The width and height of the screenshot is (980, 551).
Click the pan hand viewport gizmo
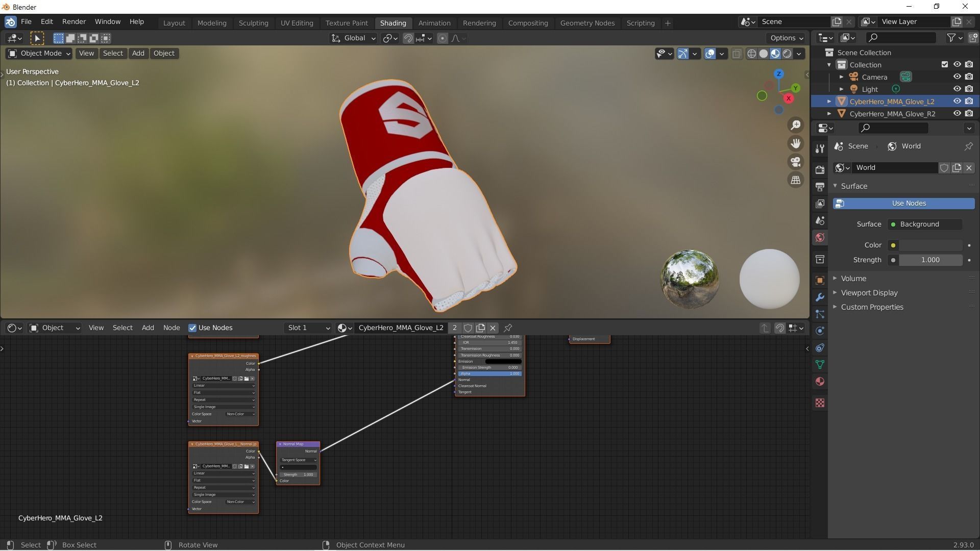(x=795, y=144)
